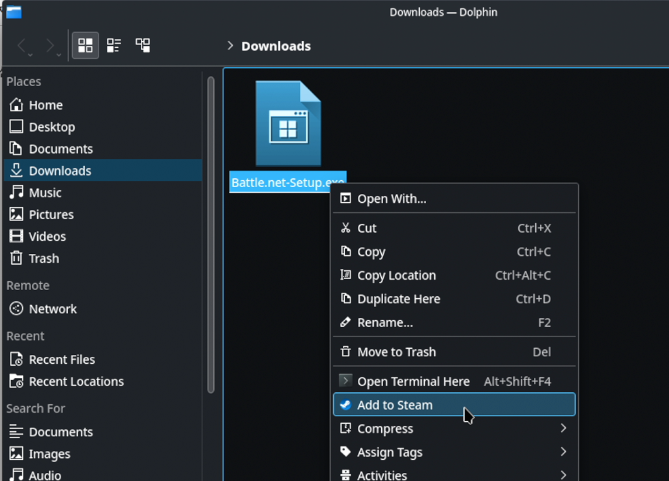Click the Downloads breadcrumb in location bar
The height and width of the screenshot is (481, 669).
[276, 46]
